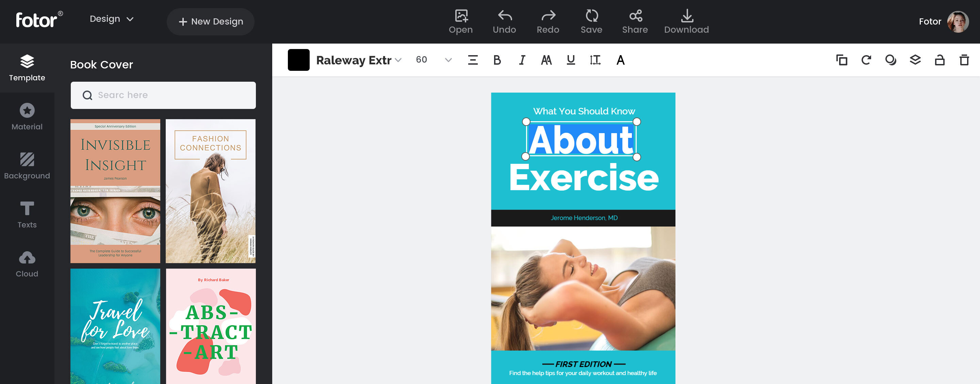Toggle bold formatting
Viewport: 980px width, 384px height.
tap(497, 60)
